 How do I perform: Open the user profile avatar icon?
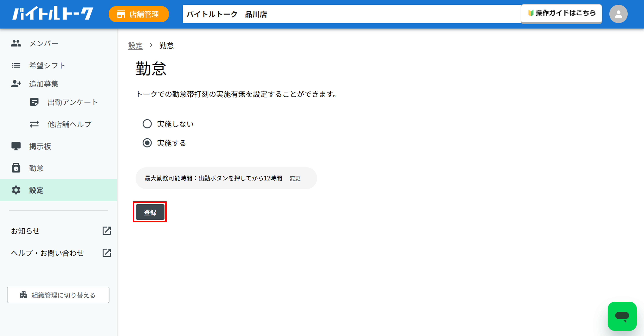[x=618, y=14]
